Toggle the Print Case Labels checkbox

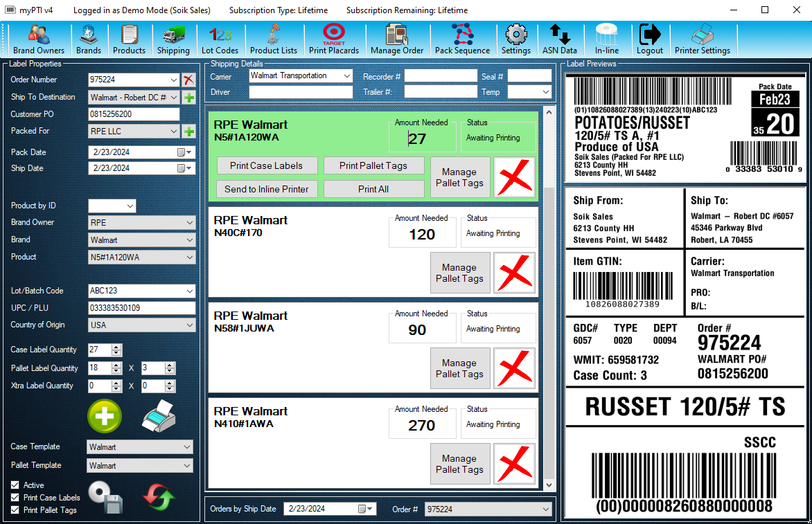[x=15, y=498]
